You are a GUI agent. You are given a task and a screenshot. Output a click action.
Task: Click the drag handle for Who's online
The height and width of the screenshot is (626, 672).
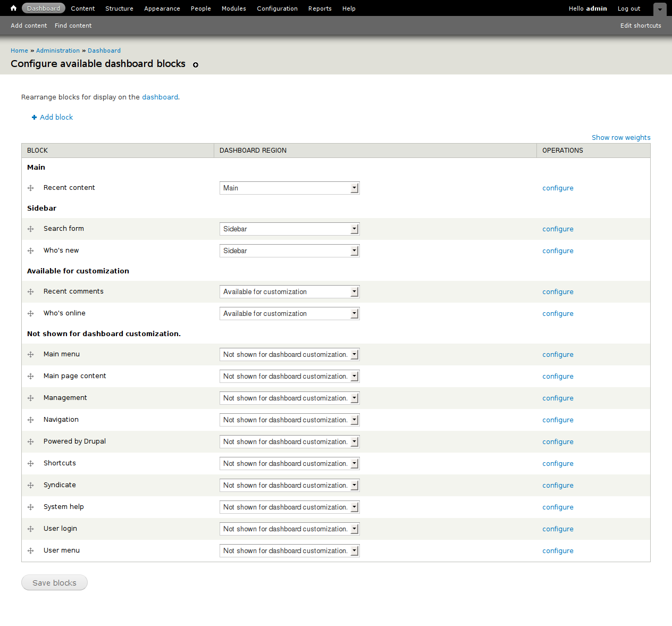(31, 314)
